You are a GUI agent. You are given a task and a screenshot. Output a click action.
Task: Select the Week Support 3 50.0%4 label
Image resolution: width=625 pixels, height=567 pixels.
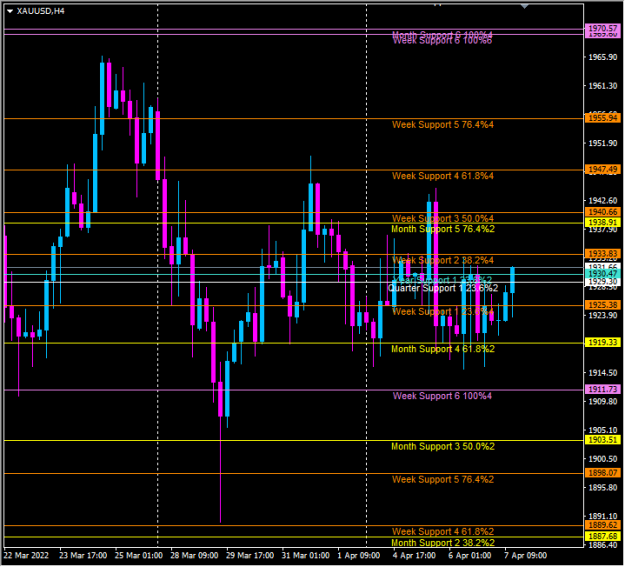pyautogui.click(x=443, y=218)
